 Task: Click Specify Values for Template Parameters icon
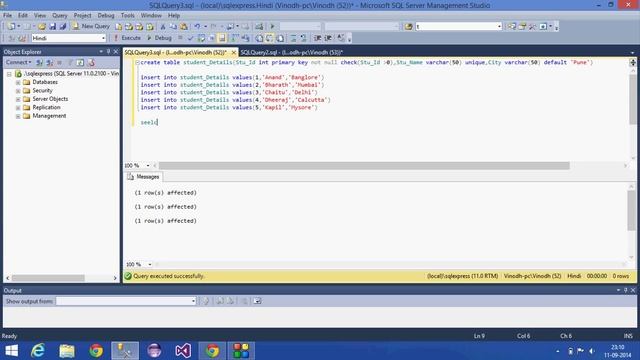(x=341, y=38)
